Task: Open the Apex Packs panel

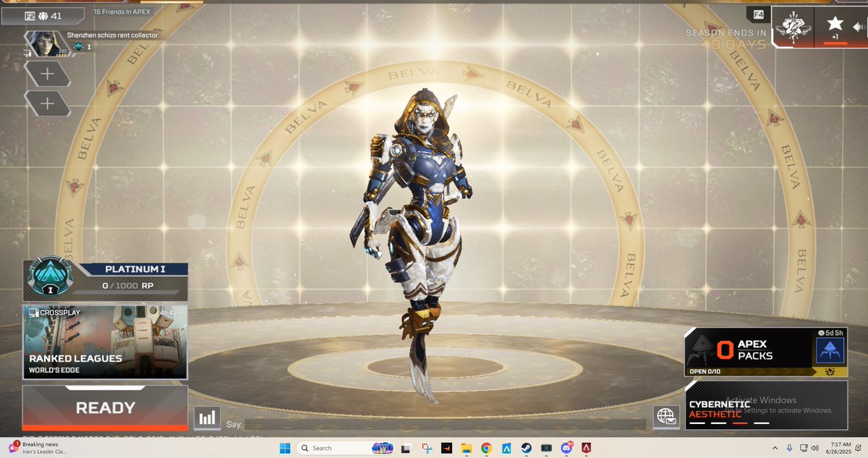Action: [766, 352]
